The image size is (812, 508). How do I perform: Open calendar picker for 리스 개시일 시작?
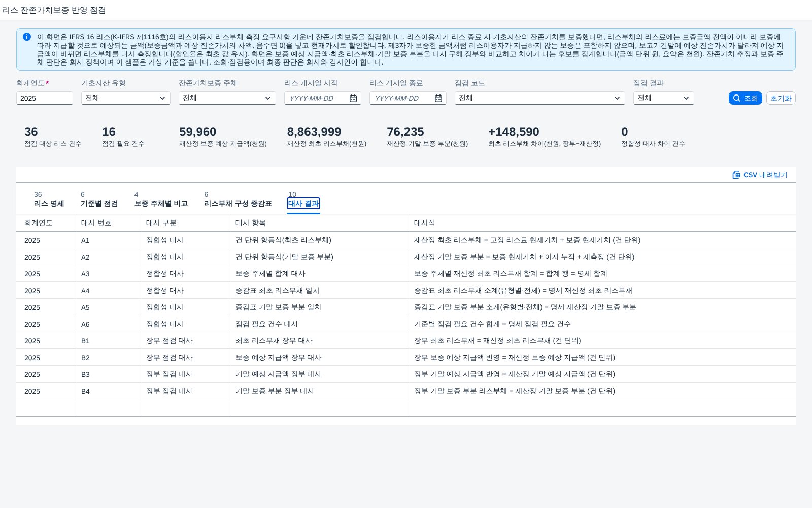click(353, 98)
